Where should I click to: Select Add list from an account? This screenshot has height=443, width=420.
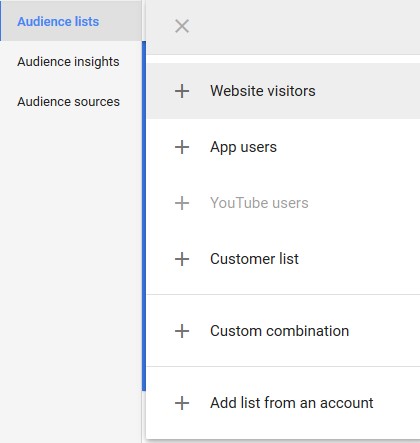(x=283, y=403)
